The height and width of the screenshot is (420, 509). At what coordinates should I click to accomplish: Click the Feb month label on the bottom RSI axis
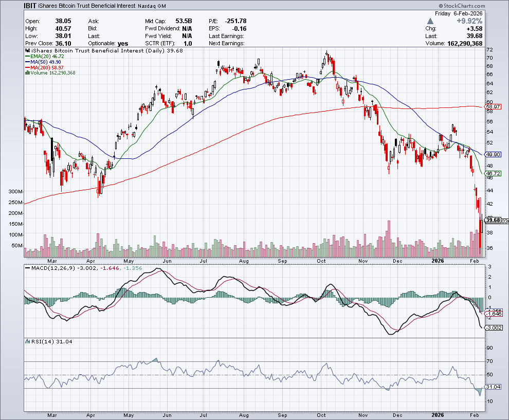click(475, 415)
